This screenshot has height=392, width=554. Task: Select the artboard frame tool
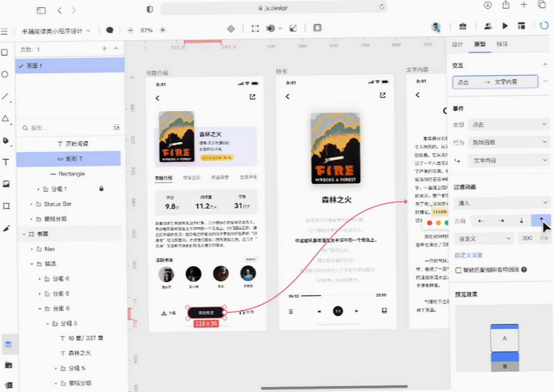click(x=6, y=205)
